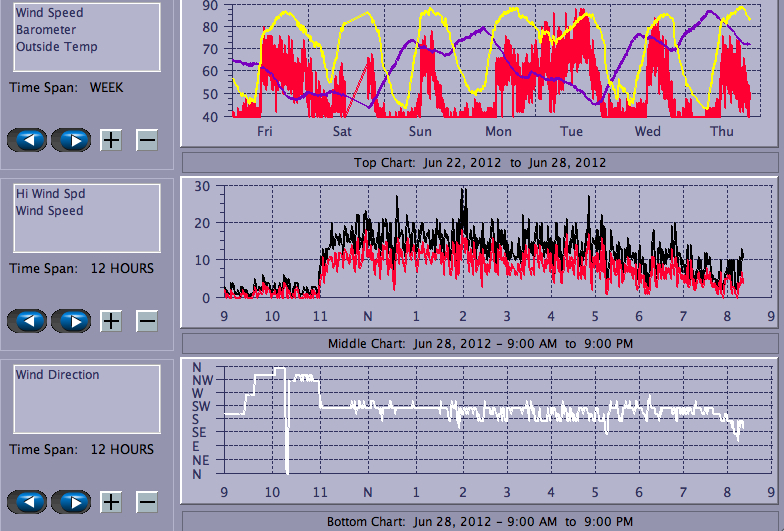The image size is (784, 531).
Task: Decrease the time span with the middle chart minus button
Action: point(147,321)
